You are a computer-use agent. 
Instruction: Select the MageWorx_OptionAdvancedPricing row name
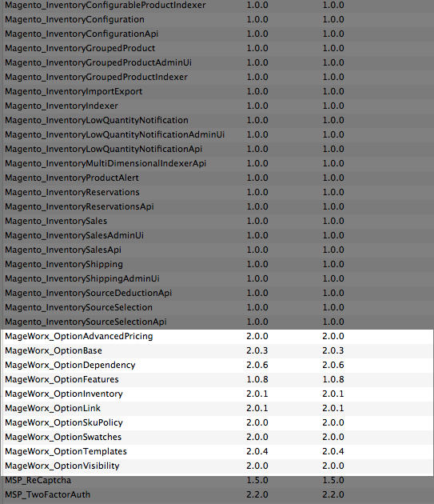click(x=79, y=337)
